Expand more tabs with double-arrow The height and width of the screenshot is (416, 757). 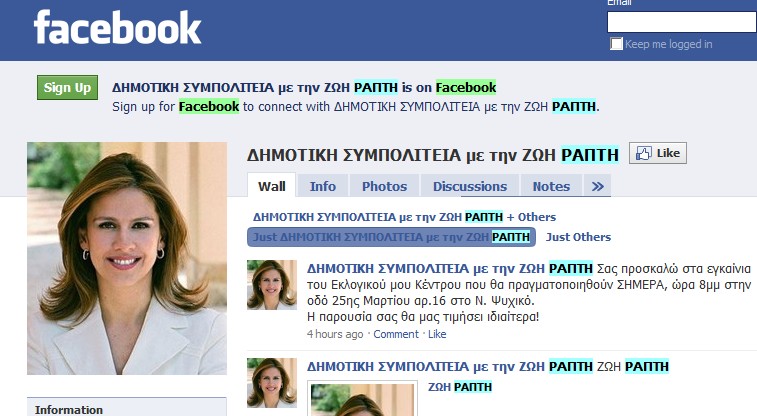tap(598, 186)
